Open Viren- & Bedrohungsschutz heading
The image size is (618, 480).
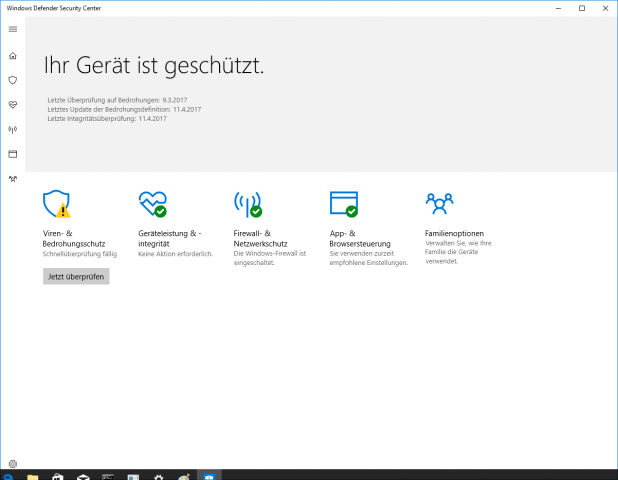pyautogui.click(x=74, y=238)
